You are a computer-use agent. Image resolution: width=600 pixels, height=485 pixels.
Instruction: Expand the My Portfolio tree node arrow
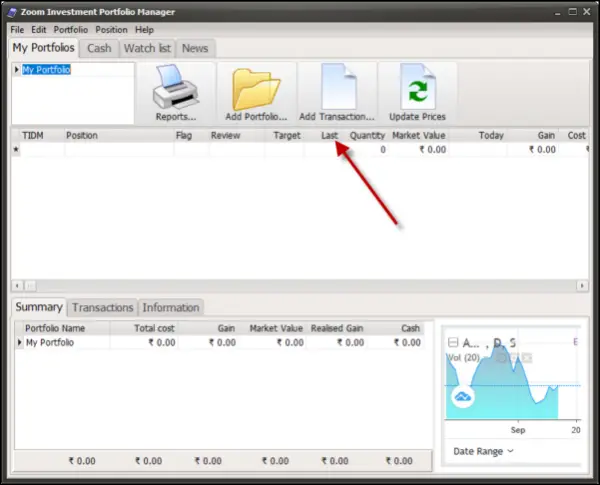coord(16,70)
